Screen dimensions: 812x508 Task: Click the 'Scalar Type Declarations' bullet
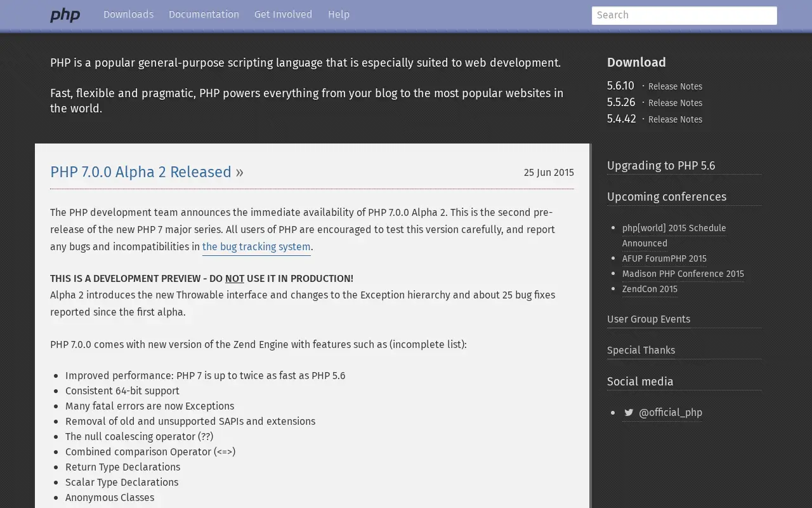point(122,483)
